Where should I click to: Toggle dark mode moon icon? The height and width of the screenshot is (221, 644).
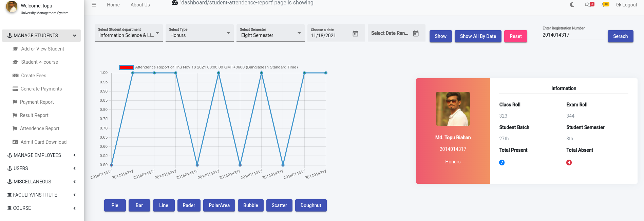tap(572, 5)
